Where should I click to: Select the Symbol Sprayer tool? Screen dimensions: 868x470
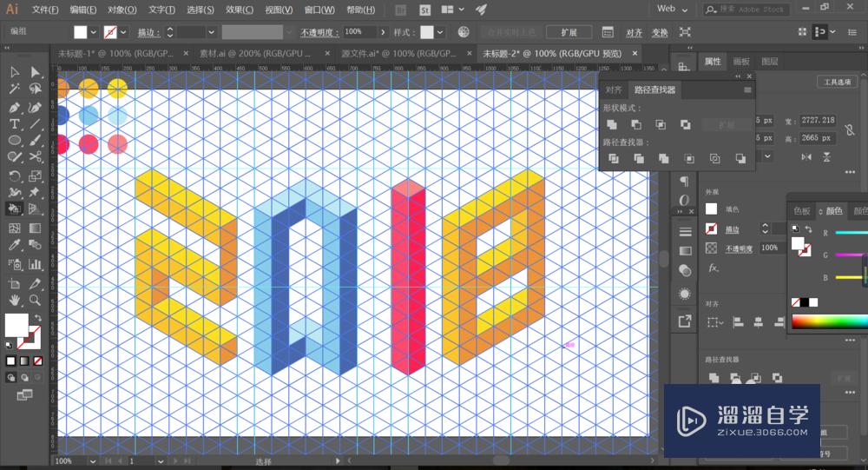[x=15, y=264]
